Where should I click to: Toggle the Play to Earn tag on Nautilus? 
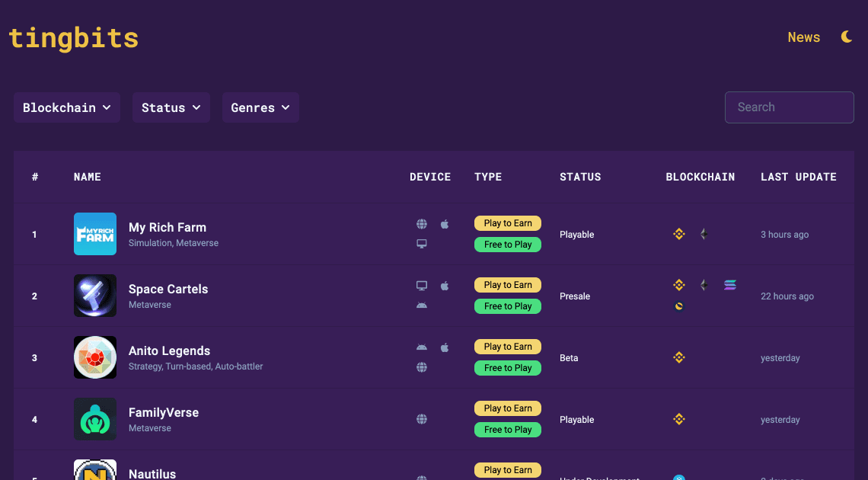(x=508, y=469)
